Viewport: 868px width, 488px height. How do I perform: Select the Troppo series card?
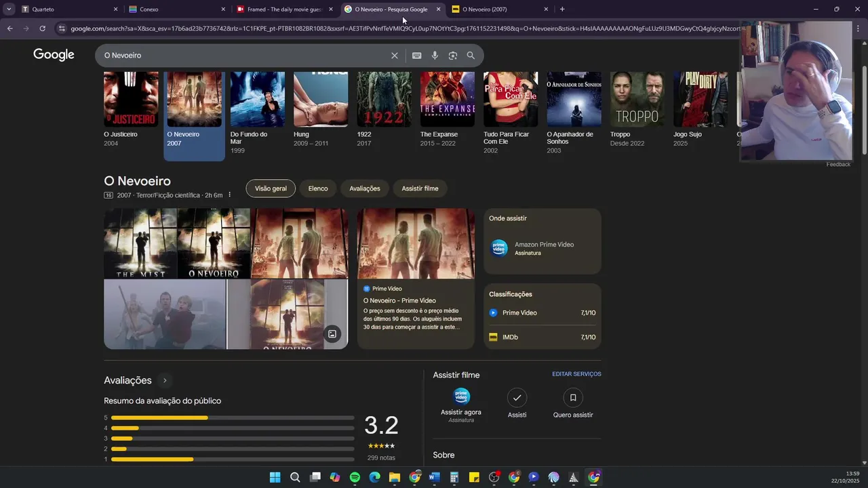click(637, 109)
